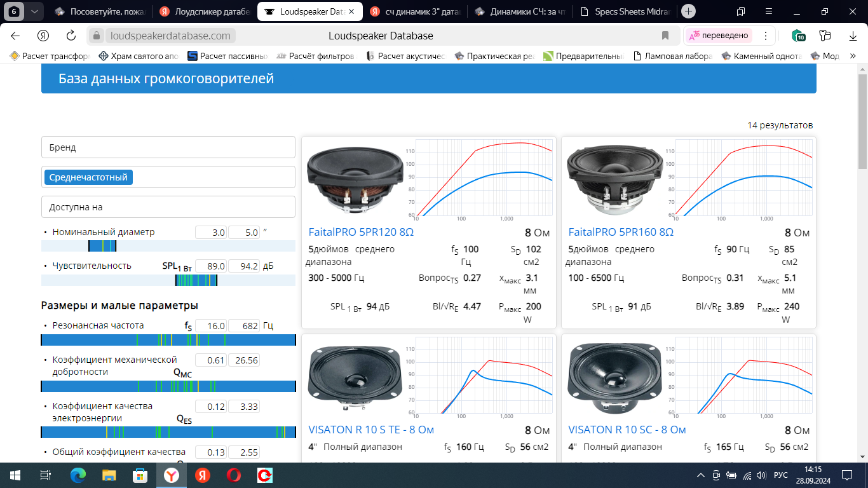
Task: Open File Explorer from the taskbar
Action: pyautogui.click(x=109, y=475)
